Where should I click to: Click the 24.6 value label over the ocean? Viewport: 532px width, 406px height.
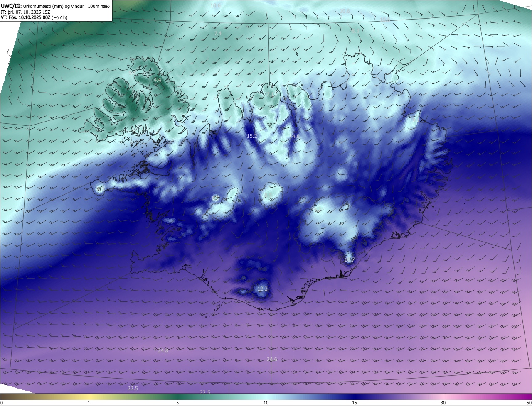click(272, 360)
